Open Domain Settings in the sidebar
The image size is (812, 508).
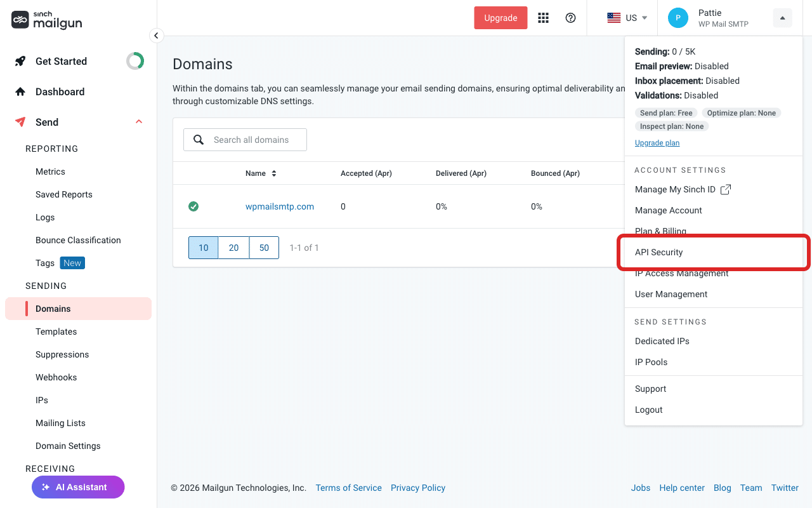pos(68,446)
